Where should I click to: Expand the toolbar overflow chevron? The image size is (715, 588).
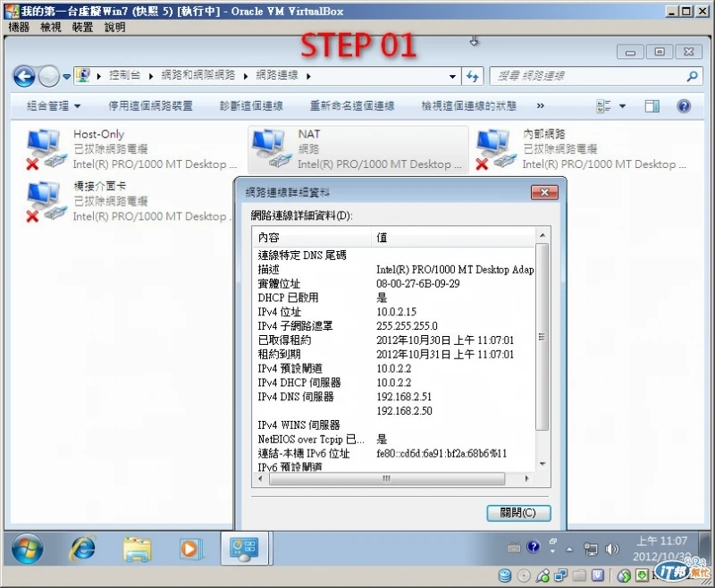click(x=541, y=105)
